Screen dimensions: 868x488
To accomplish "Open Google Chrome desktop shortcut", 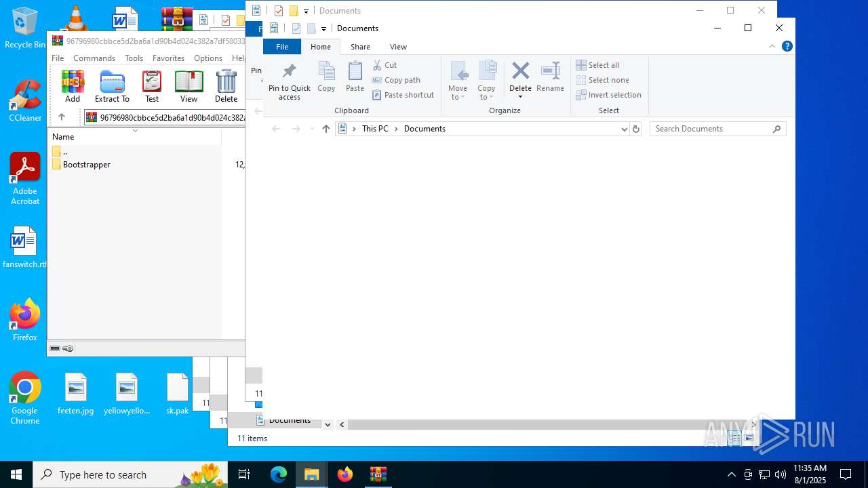I will [x=25, y=399].
